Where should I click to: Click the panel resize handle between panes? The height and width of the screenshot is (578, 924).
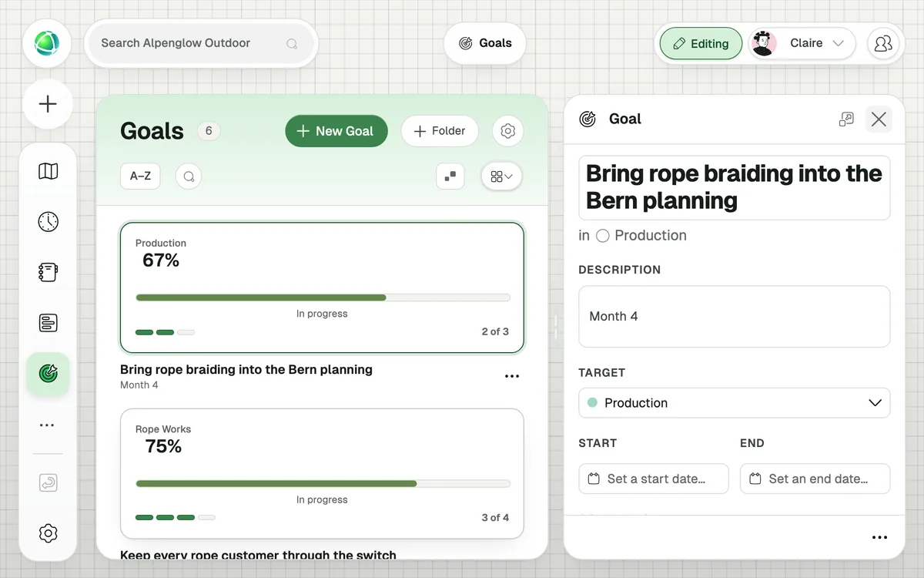tap(555, 327)
